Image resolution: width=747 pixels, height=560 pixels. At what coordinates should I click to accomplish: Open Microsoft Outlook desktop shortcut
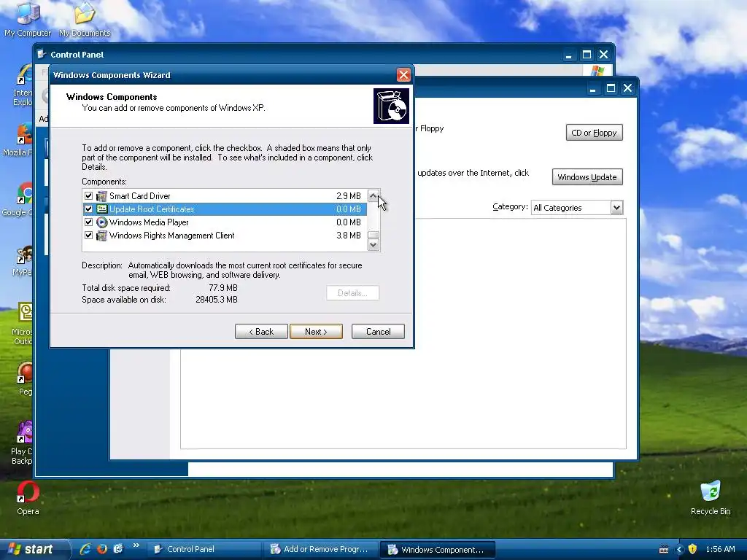[x=23, y=324]
